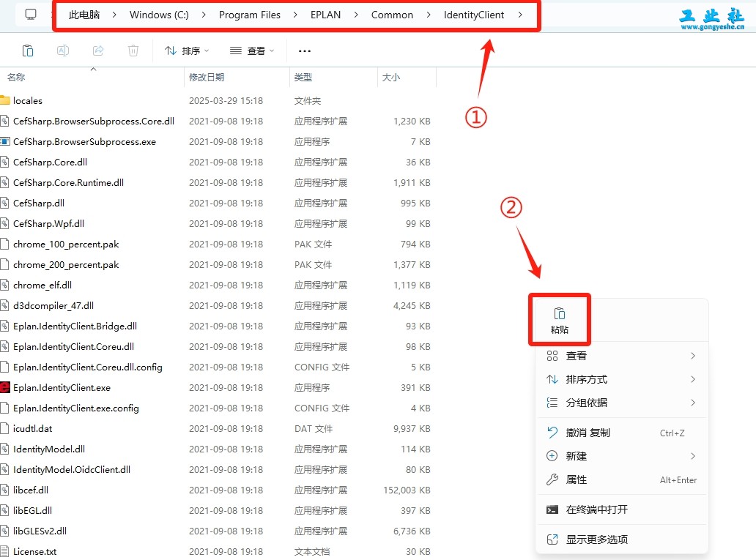Screen dimensions: 756x560
Task: Select the Eplan.IdentityClient.Bridge.dll file name
Action: pyautogui.click(x=75, y=326)
